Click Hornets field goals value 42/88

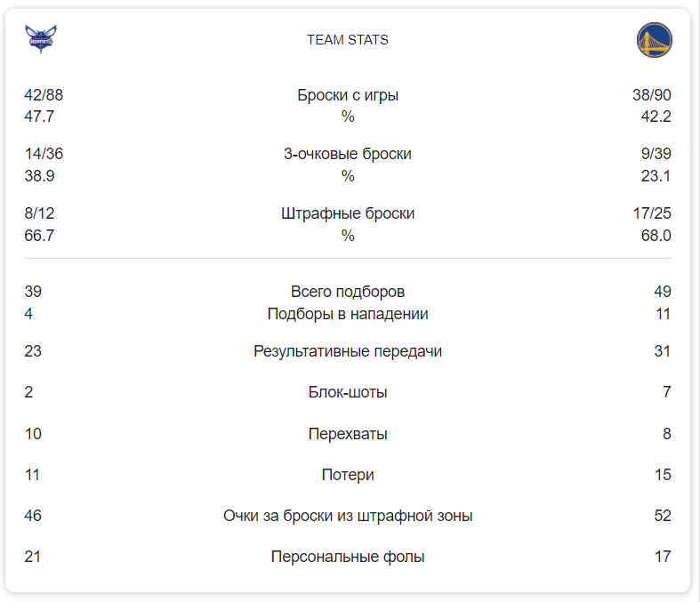pyautogui.click(x=44, y=95)
